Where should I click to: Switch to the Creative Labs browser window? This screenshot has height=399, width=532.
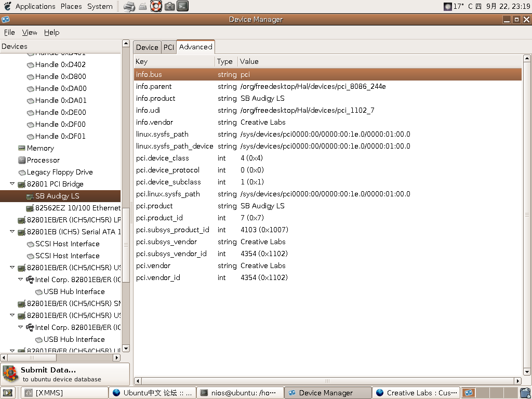416,393
